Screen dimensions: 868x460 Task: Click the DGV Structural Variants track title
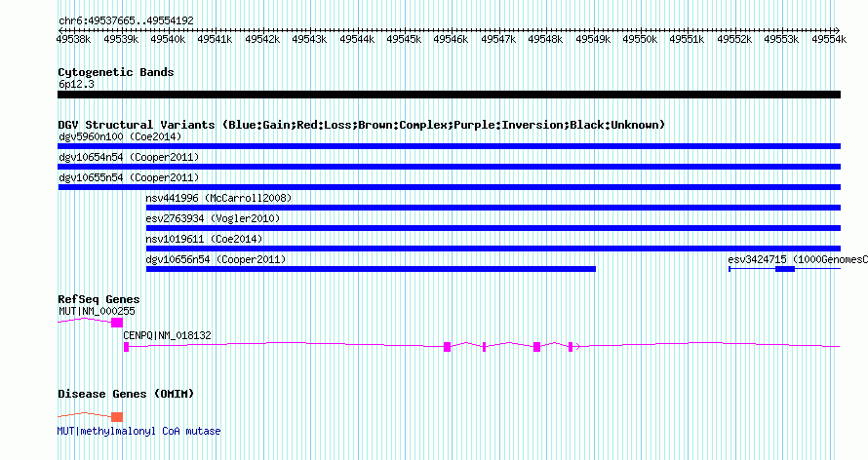pos(362,125)
